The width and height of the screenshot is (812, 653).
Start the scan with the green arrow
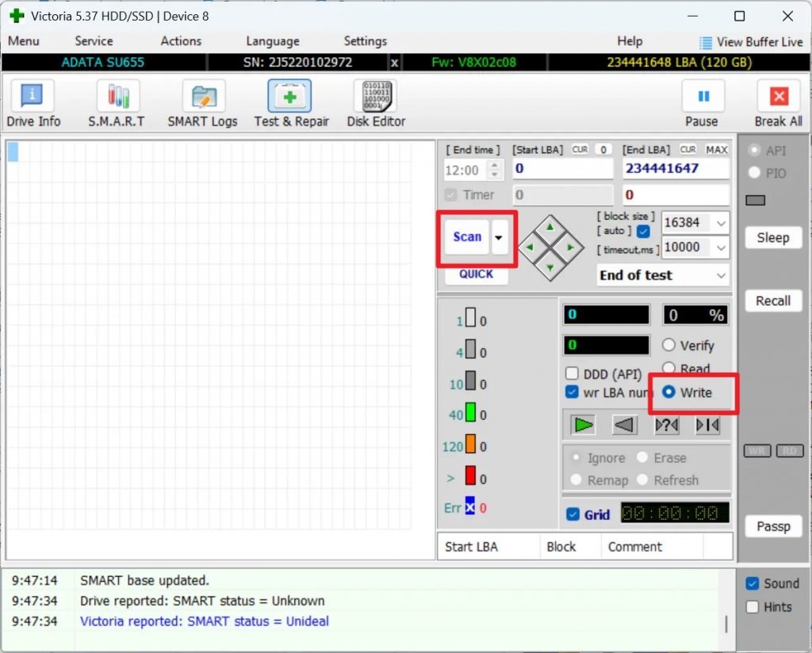point(583,424)
